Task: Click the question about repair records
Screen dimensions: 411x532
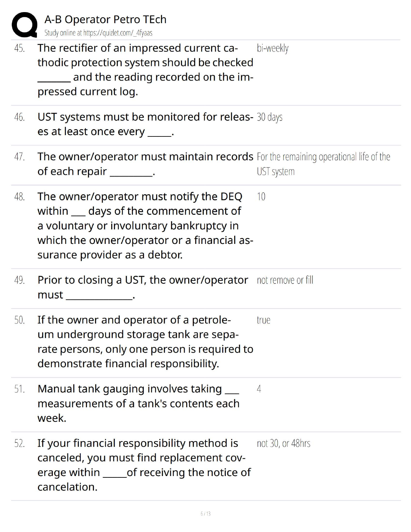Action: (145, 164)
